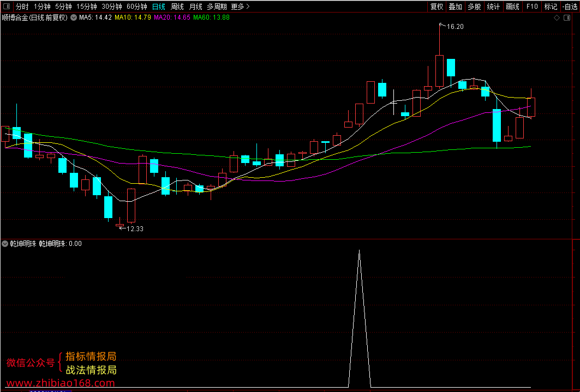Switch to the 分时 view
The width and height of the screenshot is (580, 392).
point(22,7)
